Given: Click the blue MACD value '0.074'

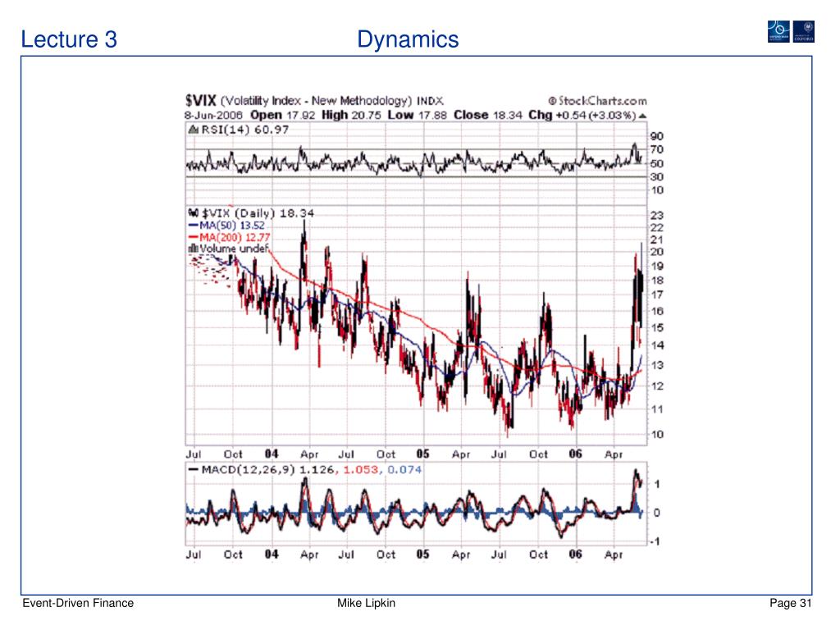Looking at the screenshot, I should (x=404, y=470).
